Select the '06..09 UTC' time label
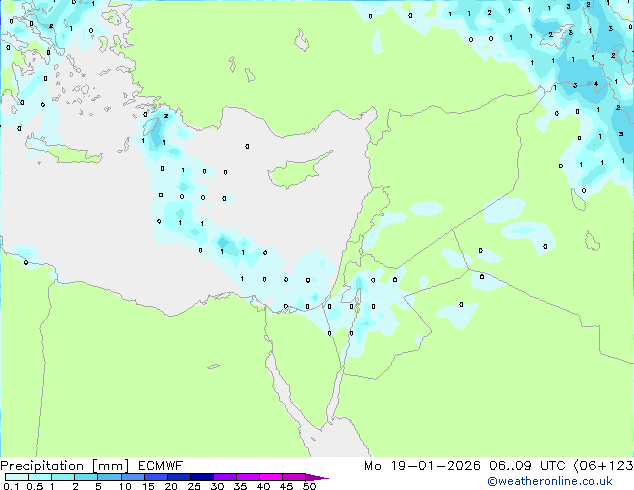Image resolution: width=634 pixels, height=490 pixels. tap(527, 466)
